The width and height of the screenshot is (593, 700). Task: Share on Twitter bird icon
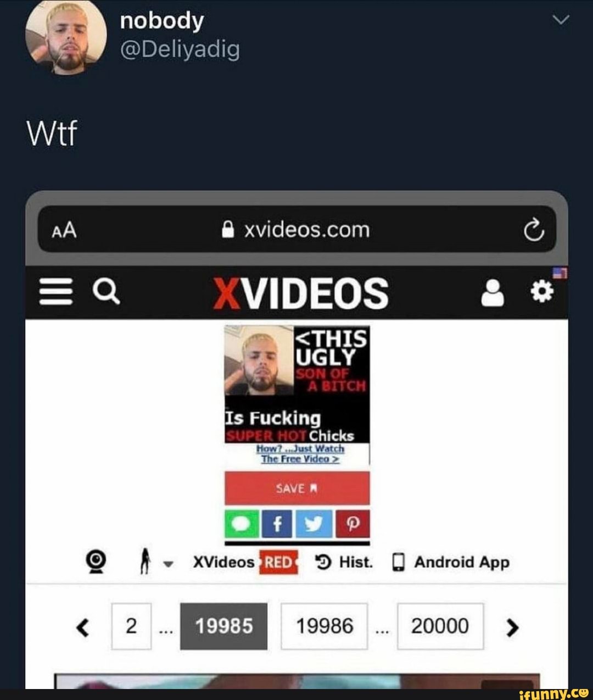click(x=315, y=524)
